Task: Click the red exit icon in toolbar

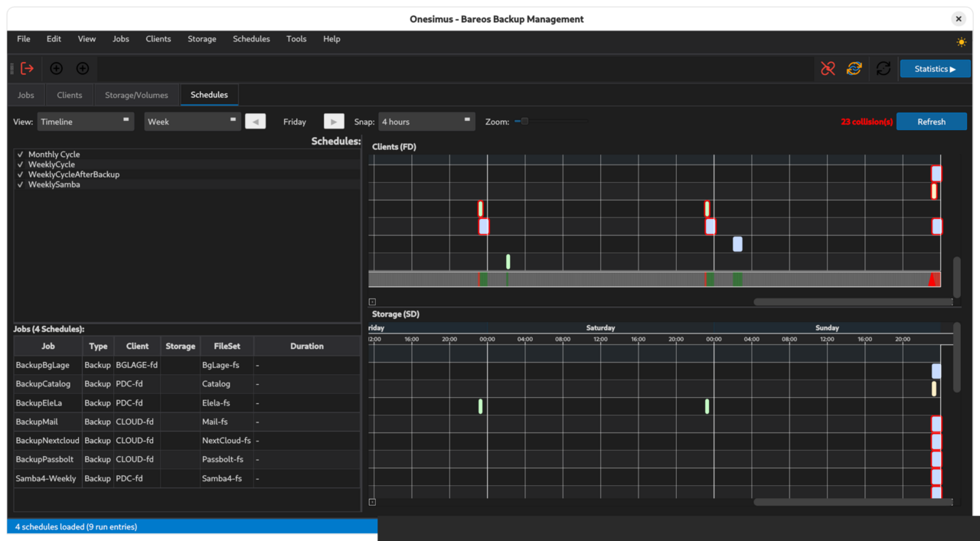Action: click(28, 69)
